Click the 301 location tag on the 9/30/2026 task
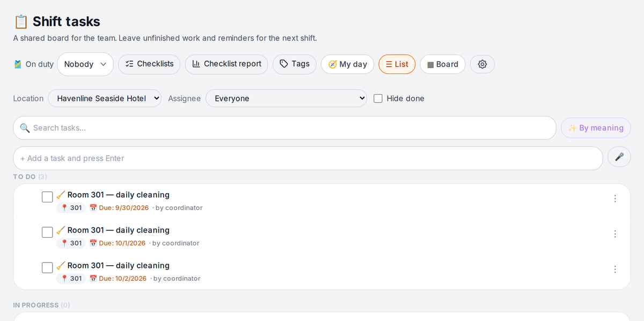 point(71,208)
